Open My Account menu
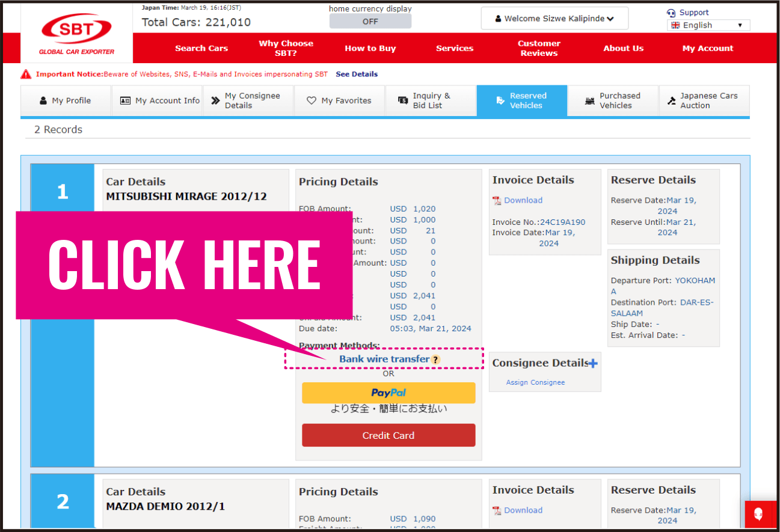This screenshot has width=780, height=532. (708, 48)
